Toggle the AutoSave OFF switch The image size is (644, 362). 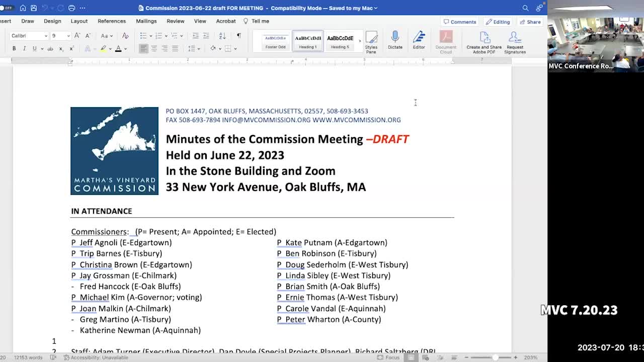pos(7,8)
